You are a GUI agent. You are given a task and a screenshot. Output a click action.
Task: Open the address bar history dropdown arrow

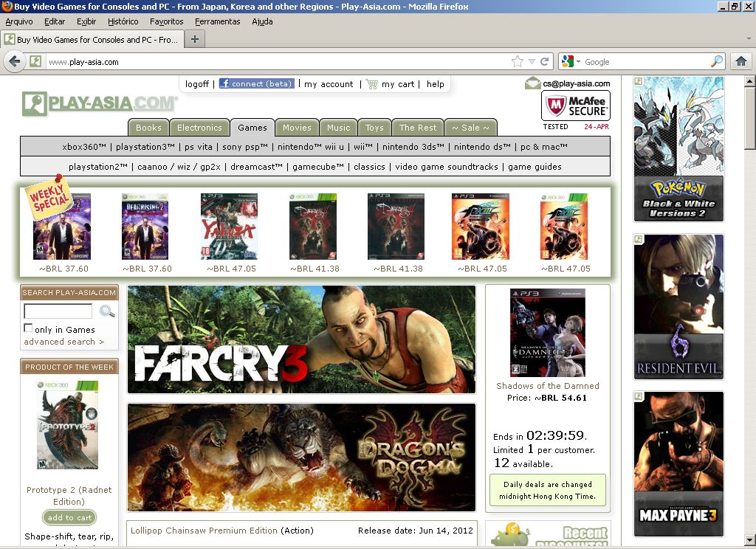point(532,62)
